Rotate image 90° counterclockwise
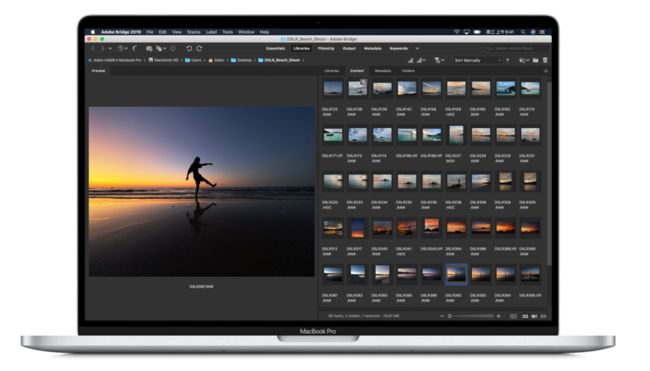 (x=189, y=48)
